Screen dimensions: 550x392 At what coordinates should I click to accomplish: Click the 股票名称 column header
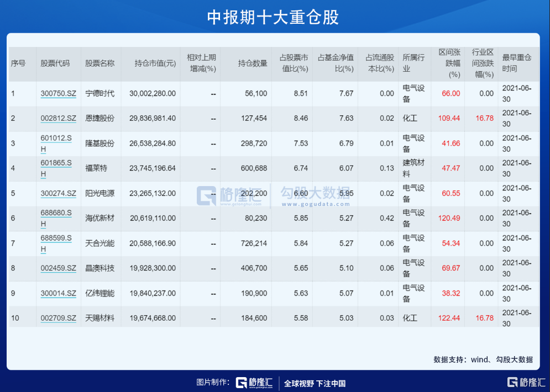pyautogui.click(x=100, y=63)
